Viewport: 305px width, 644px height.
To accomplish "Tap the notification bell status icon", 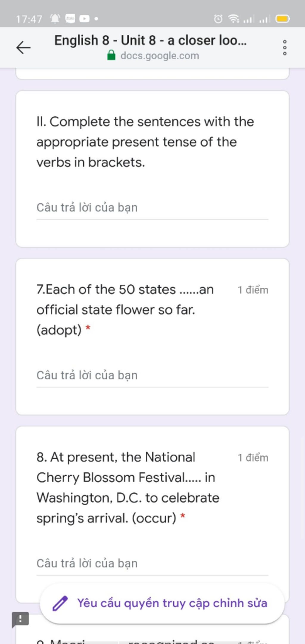I will [x=55, y=19].
